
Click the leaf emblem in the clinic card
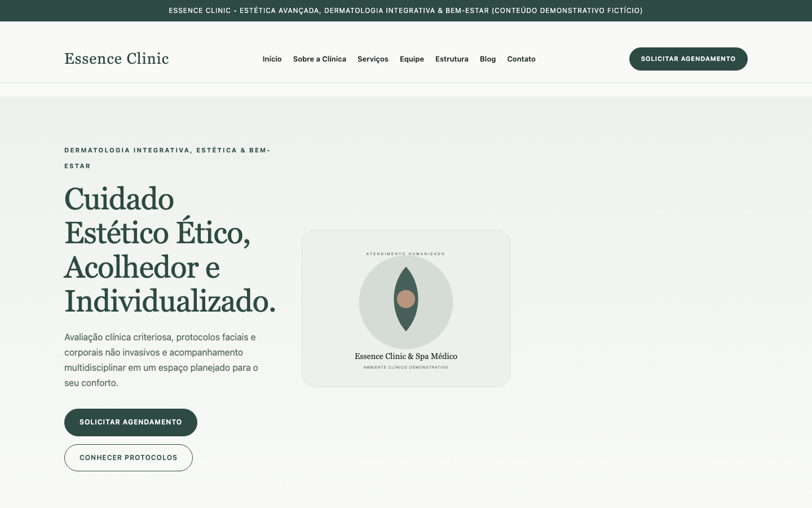click(406, 299)
